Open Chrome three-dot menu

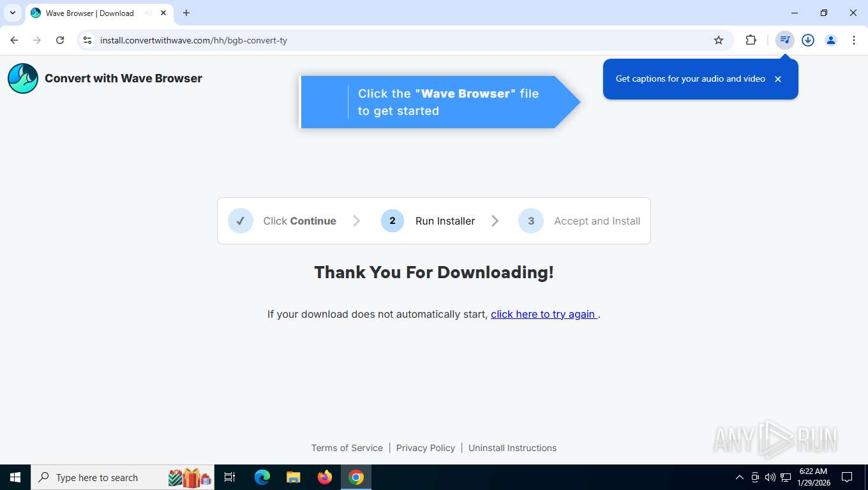[854, 40]
